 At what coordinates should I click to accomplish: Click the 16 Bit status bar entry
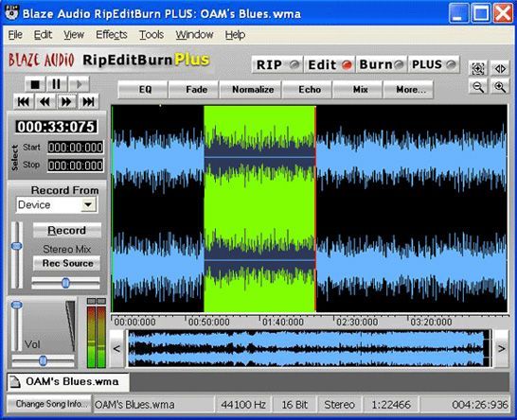coord(294,405)
